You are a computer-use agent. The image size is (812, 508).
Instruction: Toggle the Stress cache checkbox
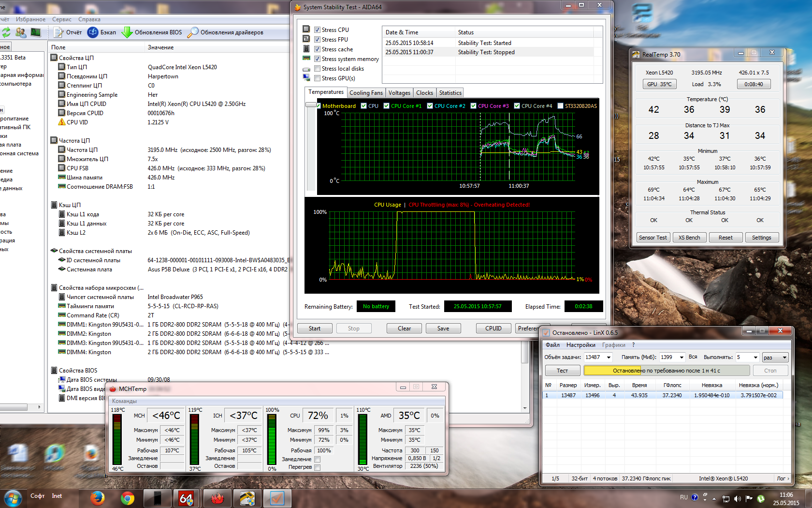pos(317,49)
